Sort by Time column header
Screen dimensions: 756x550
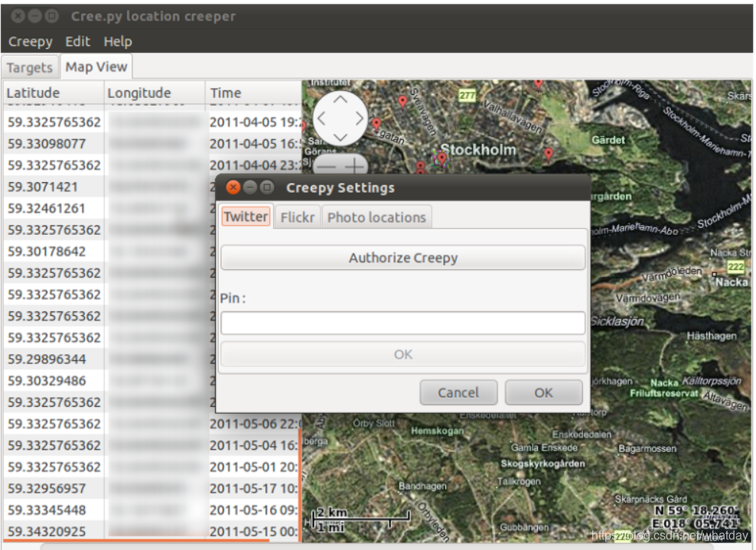[x=253, y=93]
